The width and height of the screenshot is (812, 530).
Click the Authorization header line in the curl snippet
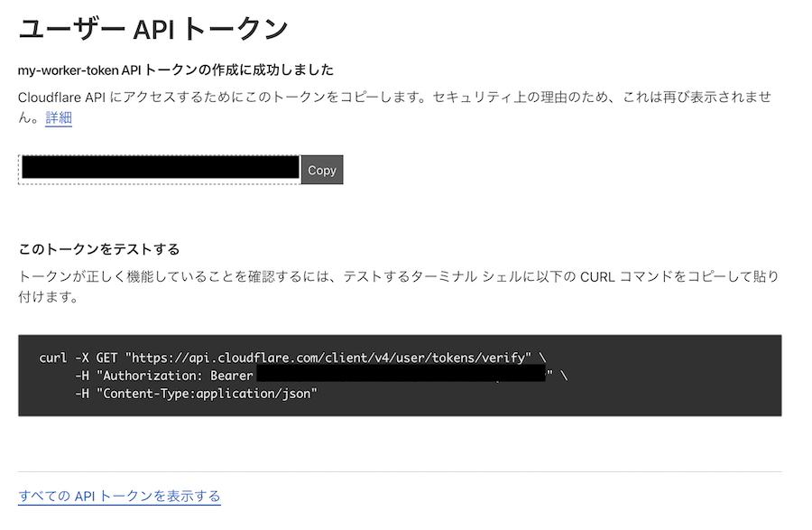162,376
